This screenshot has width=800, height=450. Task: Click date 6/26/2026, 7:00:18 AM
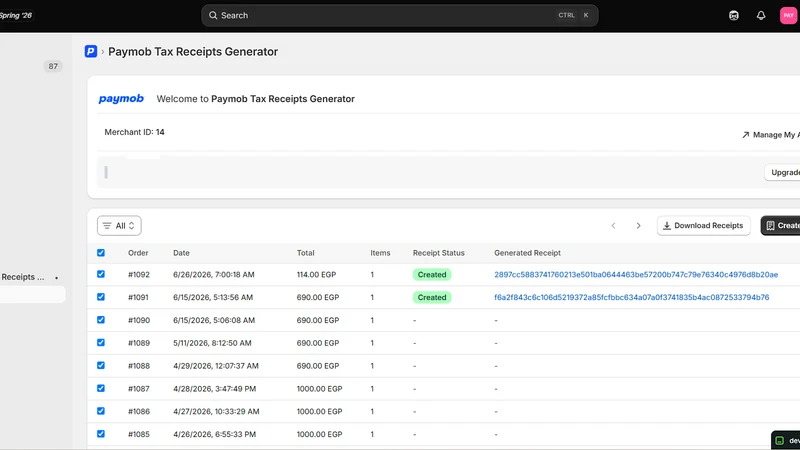pos(213,274)
